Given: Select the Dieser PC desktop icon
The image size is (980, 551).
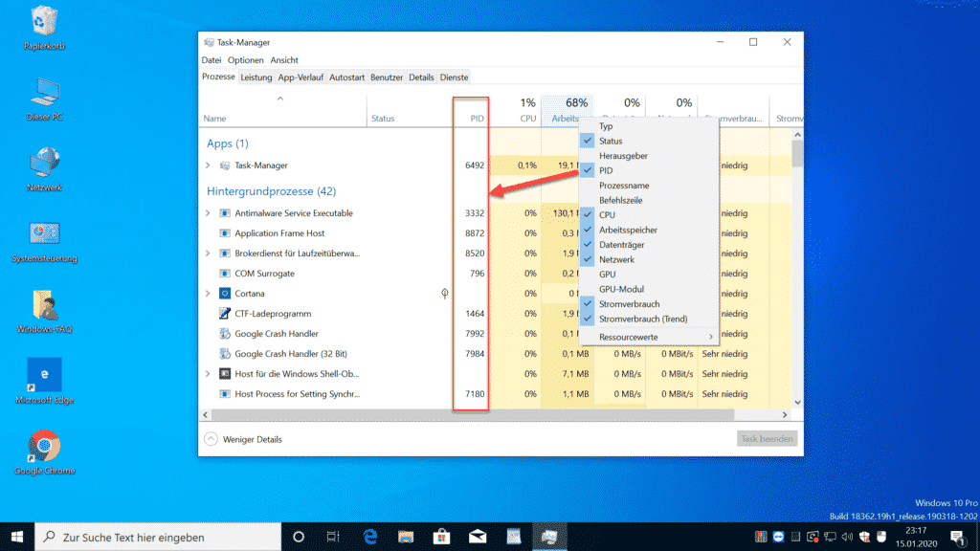Looking at the screenshot, I should (x=44, y=99).
